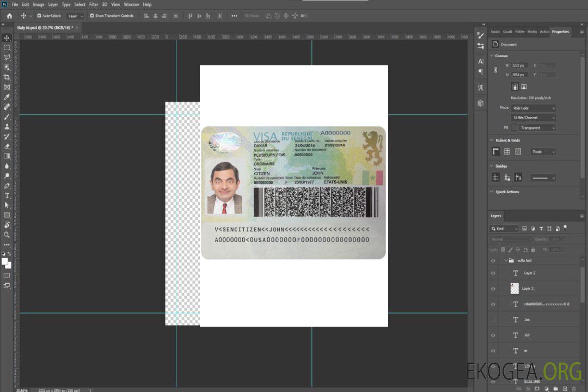This screenshot has height=392, width=588.
Task: Select the Zoom magnifier tool
Action: (x=7, y=235)
